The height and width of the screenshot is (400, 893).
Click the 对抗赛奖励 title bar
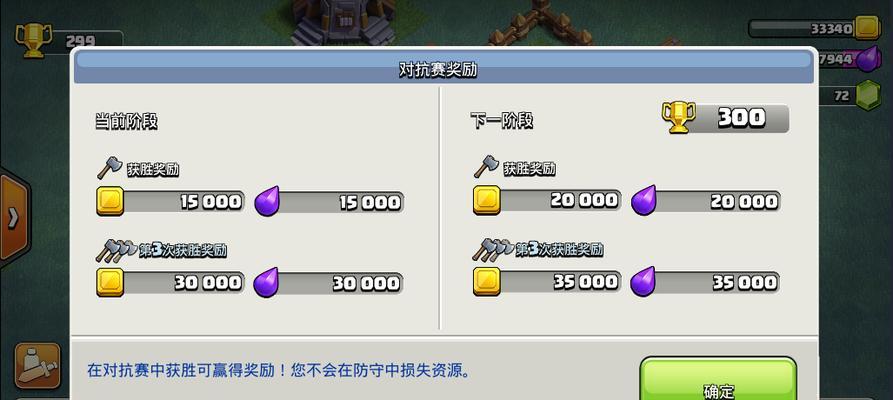pyautogui.click(x=444, y=70)
